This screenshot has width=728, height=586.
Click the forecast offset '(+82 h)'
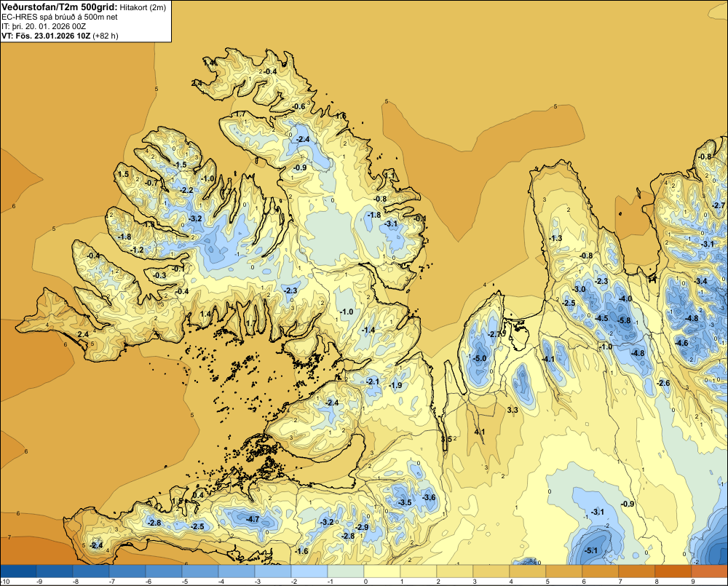pyautogui.click(x=106, y=36)
